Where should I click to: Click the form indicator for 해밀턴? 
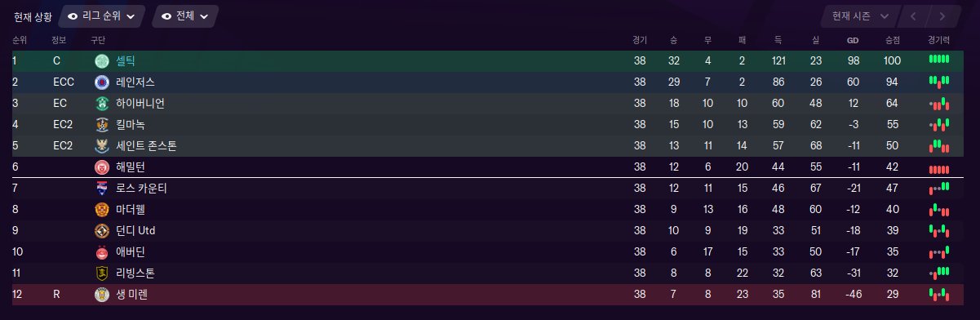(939, 167)
